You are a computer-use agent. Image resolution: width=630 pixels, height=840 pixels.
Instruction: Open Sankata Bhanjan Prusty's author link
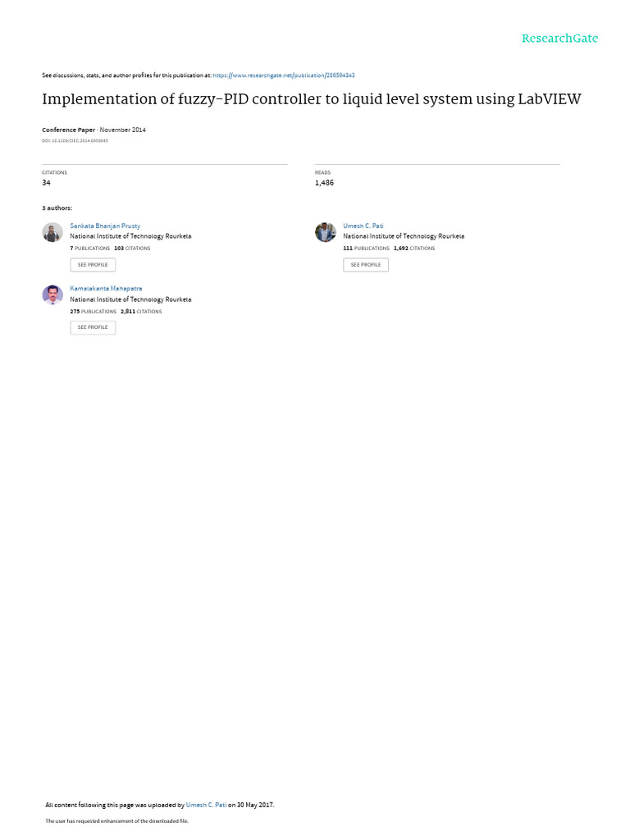click(105, 226)
